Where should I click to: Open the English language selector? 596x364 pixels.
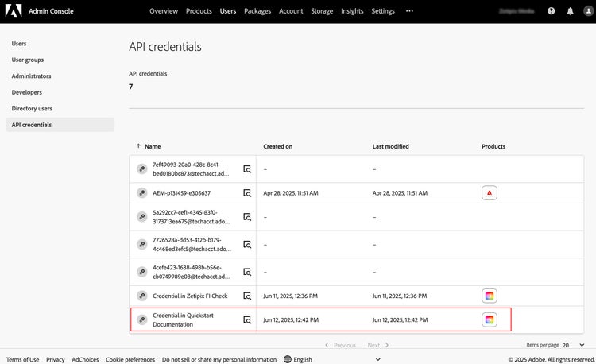tap(298, 359)
